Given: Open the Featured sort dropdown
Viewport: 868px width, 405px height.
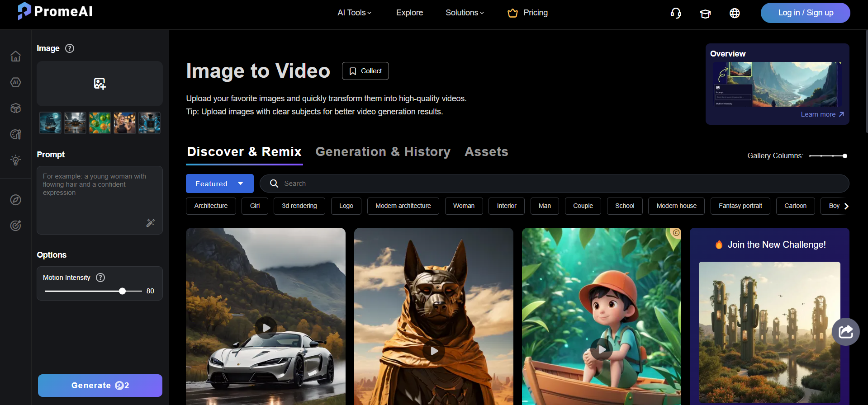Looking at the screenshot, I should tap(220, 184).
